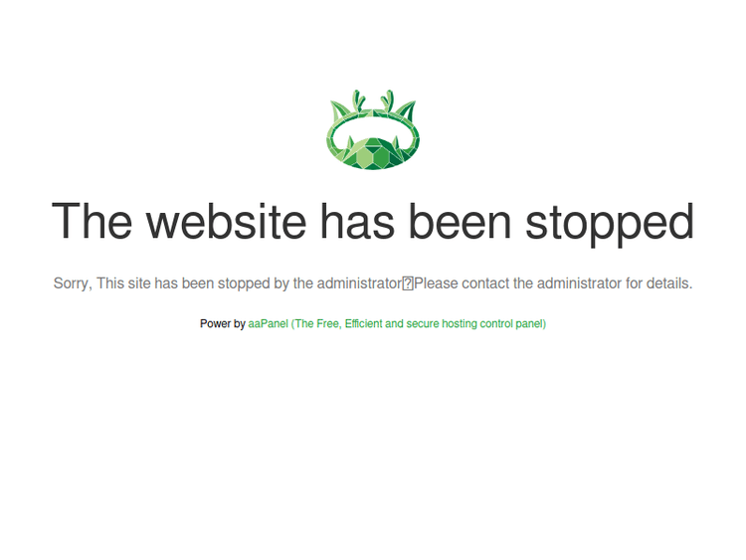746x560 pixels.
Task: Click the hexagon gem inside logo
Action: click(x=373, y=153)
